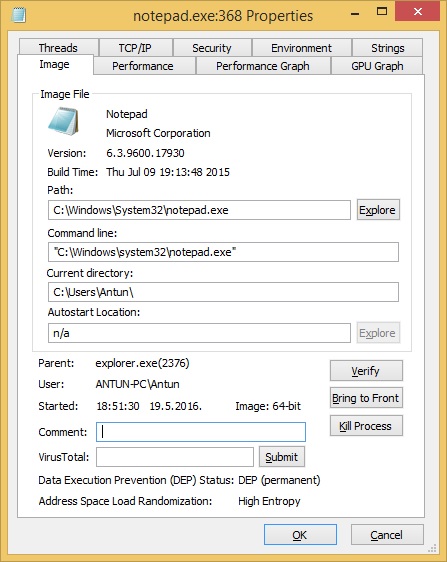The height and width of the screenshot is (562, 447).
Task: Show the Performance Graph tab
Action: tap(263, 66)
